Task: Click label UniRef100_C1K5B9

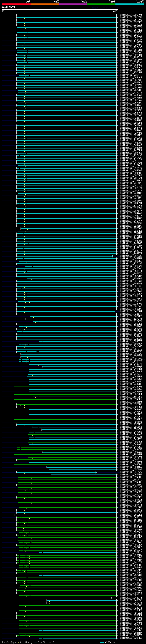Action: pyautogui.click(x=131, y=555)
